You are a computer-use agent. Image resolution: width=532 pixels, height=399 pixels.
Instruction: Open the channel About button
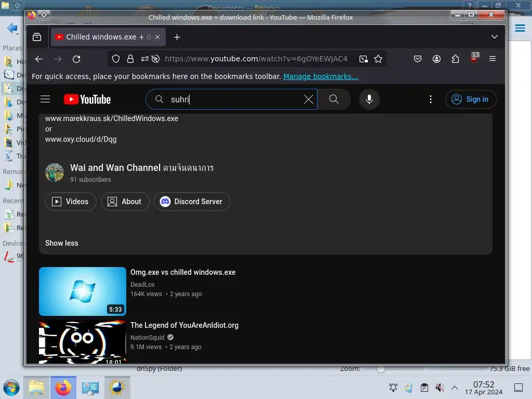tap(125, 202)
